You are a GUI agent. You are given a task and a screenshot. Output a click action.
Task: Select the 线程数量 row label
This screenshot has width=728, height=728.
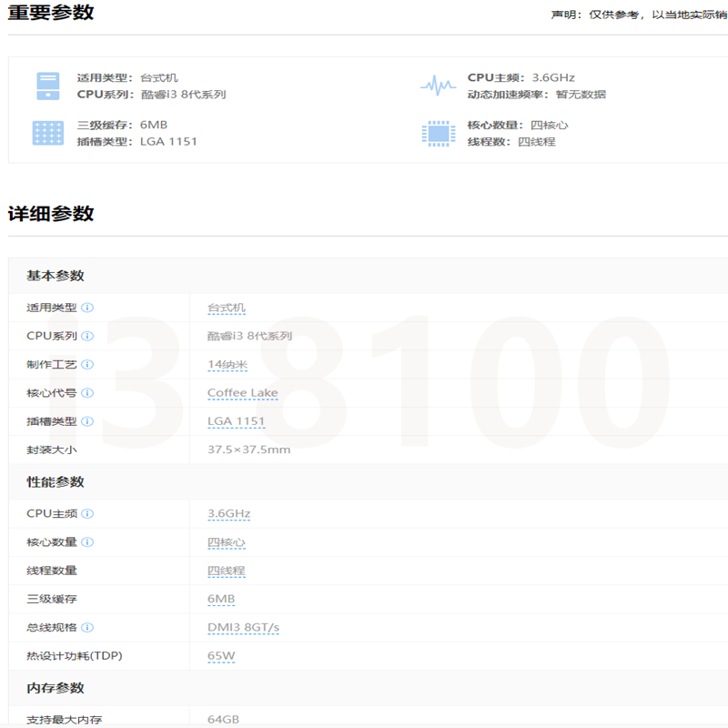pyautogui.click(x=52, y=571)
